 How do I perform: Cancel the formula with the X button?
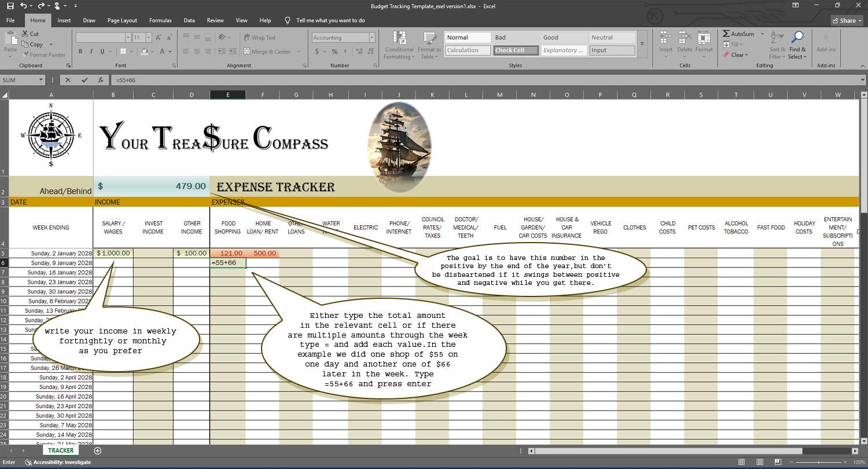(68, 80)
